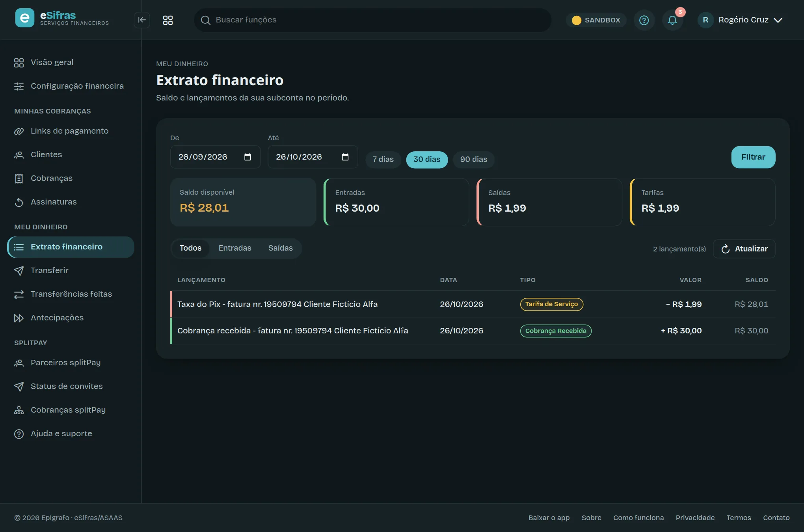This screenshot has height=532, width=804.
Task: Click the Parceiros splitPay people icon
Action: point(19,363)
